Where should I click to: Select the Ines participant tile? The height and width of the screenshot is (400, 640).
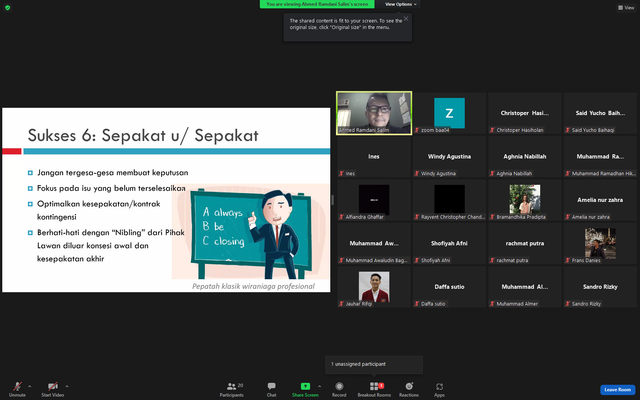pos(374,156)
